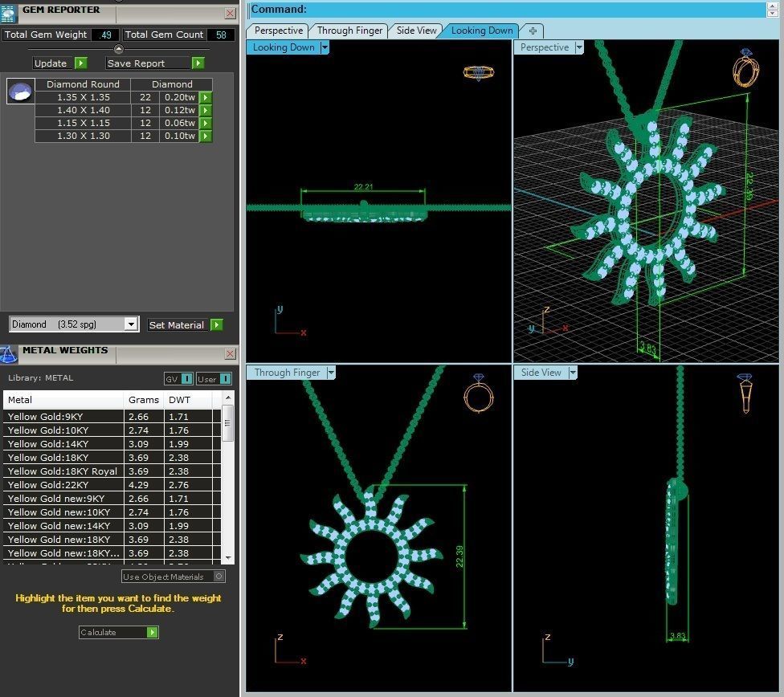Switch to the Through Finger tab
This screenshot has height=697, width=784.
[349, 31]
